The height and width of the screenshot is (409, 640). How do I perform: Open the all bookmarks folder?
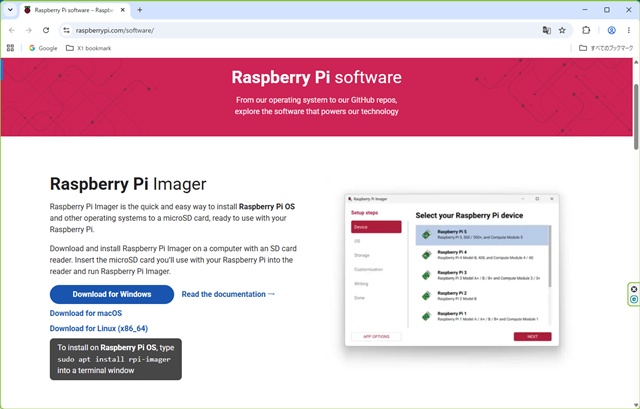606,48
